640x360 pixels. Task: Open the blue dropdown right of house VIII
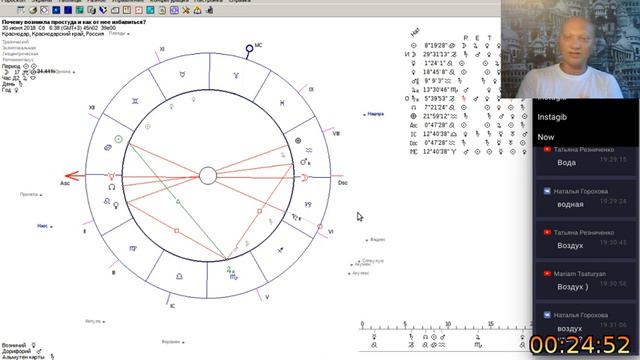click(374, 114)
